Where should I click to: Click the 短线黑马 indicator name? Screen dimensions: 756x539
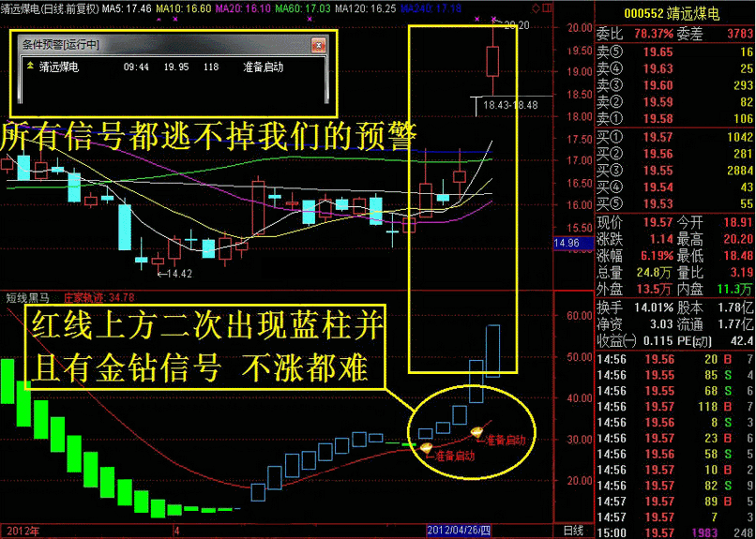[x=27, y=298]
